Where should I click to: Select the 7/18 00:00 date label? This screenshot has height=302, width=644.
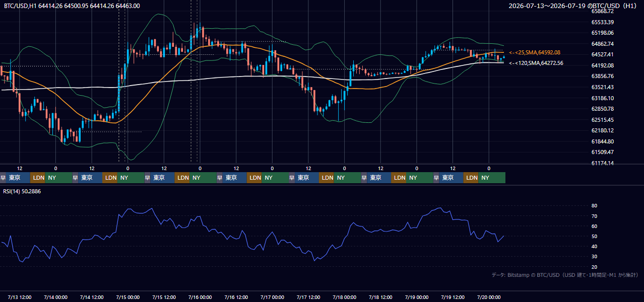[x=345, y=297]
